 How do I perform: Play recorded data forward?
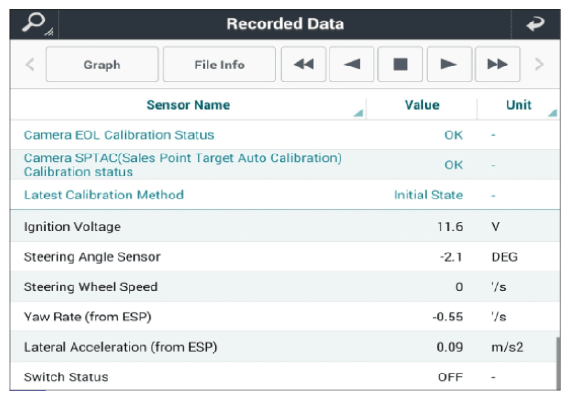(449, 64)
